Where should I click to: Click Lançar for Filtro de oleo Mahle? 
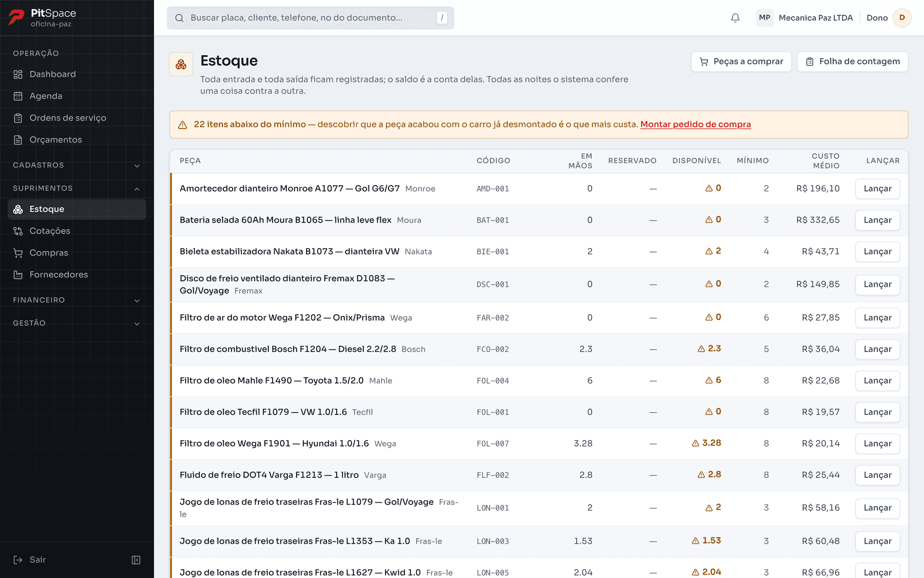point(878,381)
